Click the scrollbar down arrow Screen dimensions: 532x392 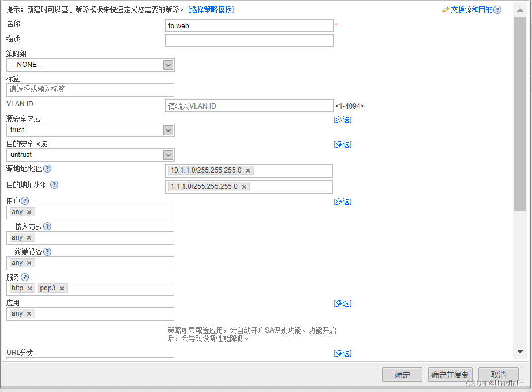pyautogui.click(x=520, y=352)
